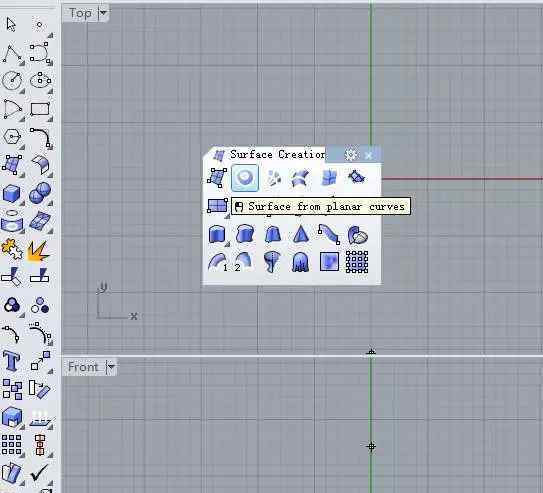The image size is (543, 493).
Task: Select the arrow pointer tool
Action: (x=11, y=25)
